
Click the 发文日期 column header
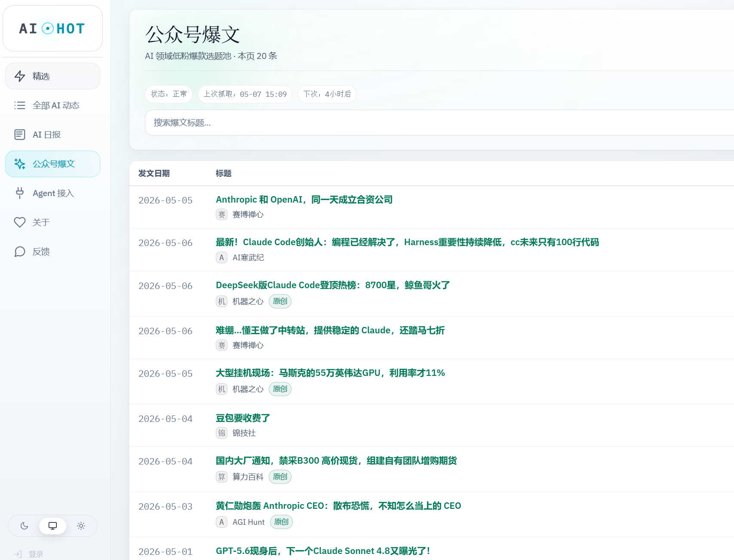click(x=154, y=173)
